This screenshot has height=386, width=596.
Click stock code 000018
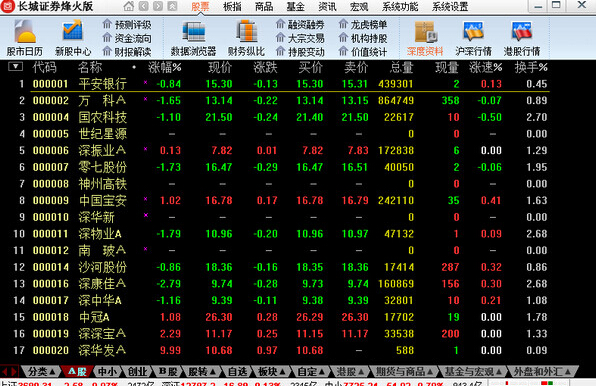51,317
